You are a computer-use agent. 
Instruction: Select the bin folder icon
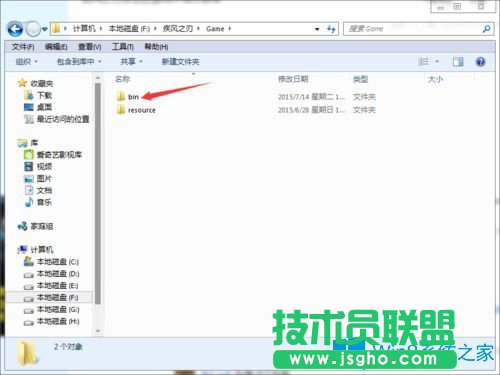point(121,97)
